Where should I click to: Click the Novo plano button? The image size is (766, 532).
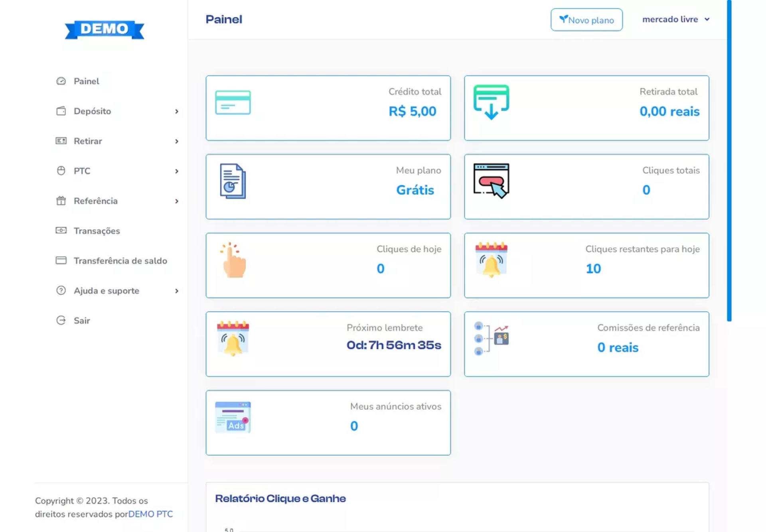pos(586,20)
